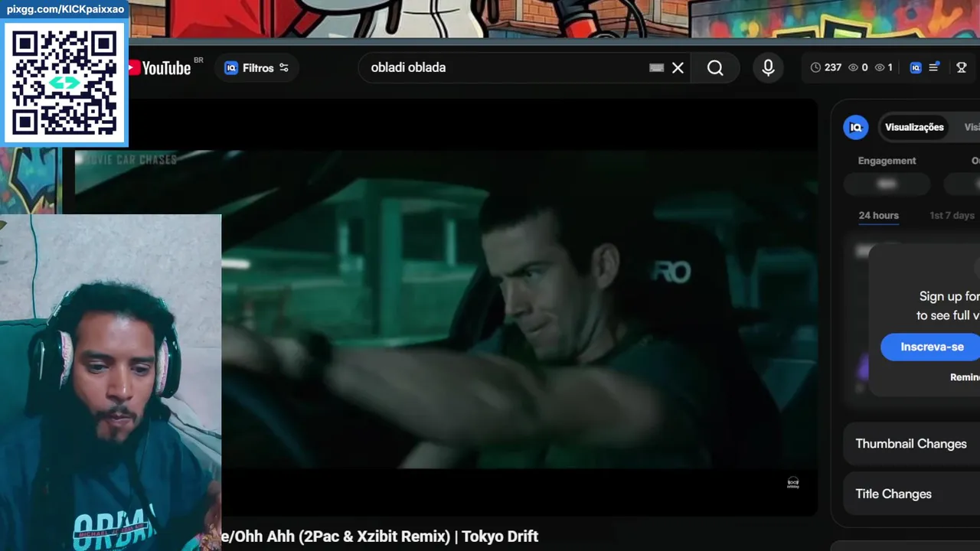
Task: Click the watermark icon in video corner
Action: [x=793, y=482]
